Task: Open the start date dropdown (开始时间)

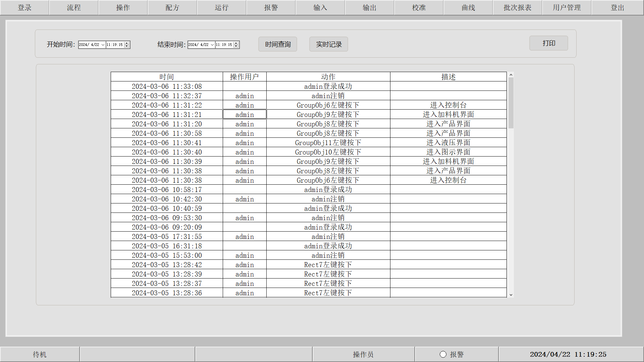Action: click(103, 45)
